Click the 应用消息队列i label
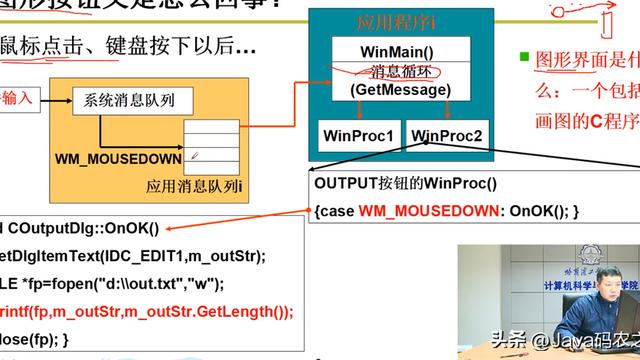 pos(194,187)
